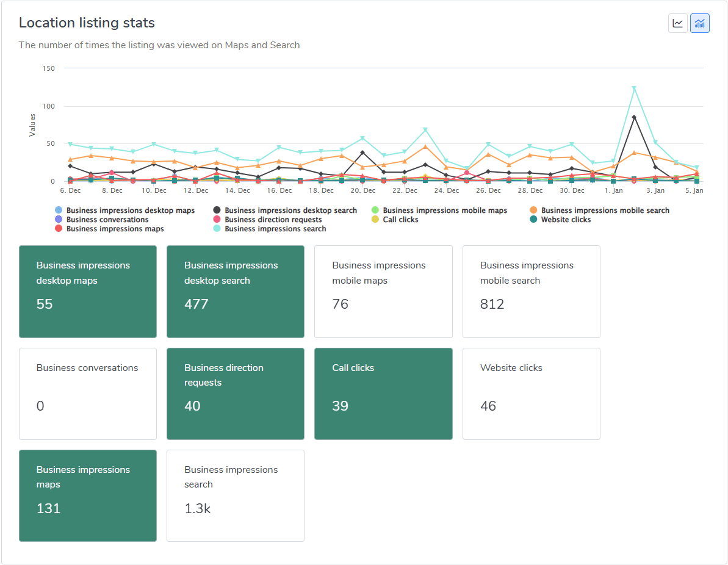Viewport: 728px width, 565px height.
Task: Click the 24. Dec axis label
Action: click(x=447, y=190)
